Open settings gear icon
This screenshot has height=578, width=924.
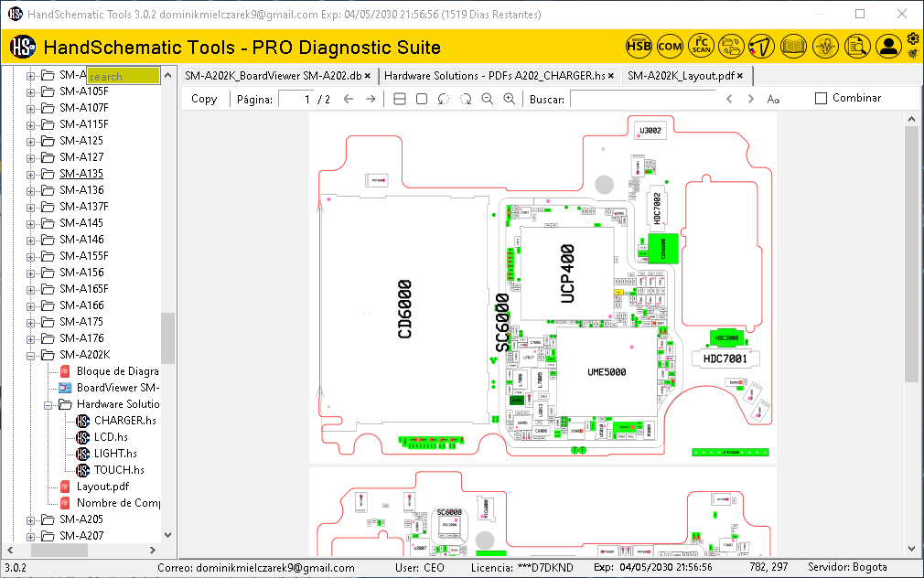(x=913, y=39)
